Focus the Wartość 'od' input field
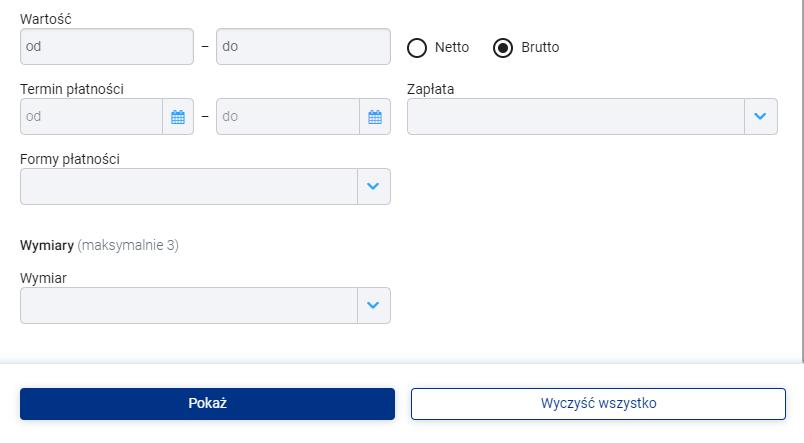The width and height of the screenshot is (804, 443). coord(107,47)
